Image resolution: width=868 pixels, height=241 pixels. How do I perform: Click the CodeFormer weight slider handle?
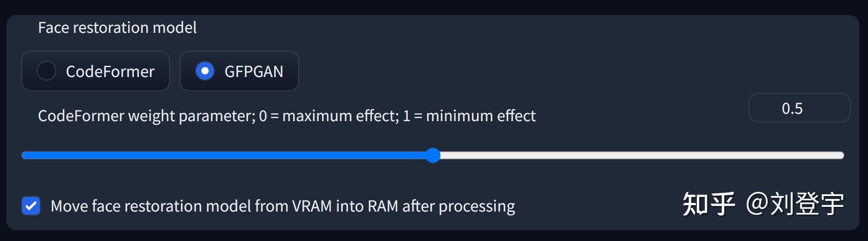point(433,155)
